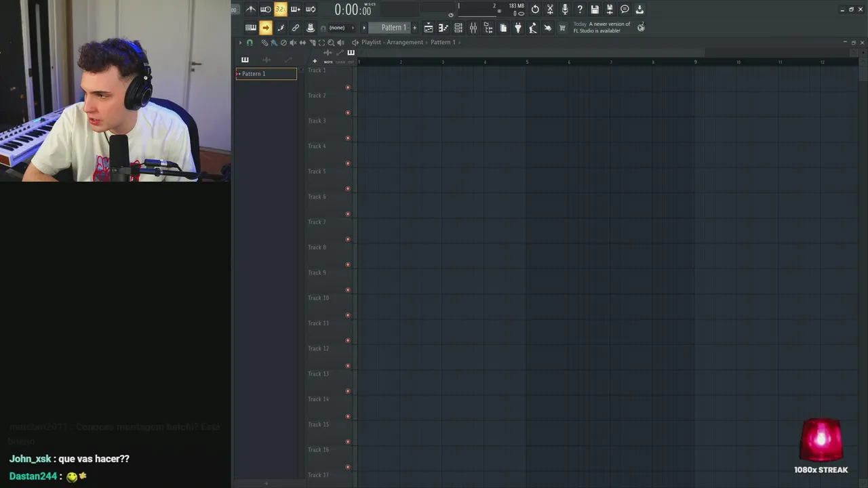The width and height of the screenshot is (868, 488).
Task: Toggle overdub blend recording icon
Action: [296, 9]
